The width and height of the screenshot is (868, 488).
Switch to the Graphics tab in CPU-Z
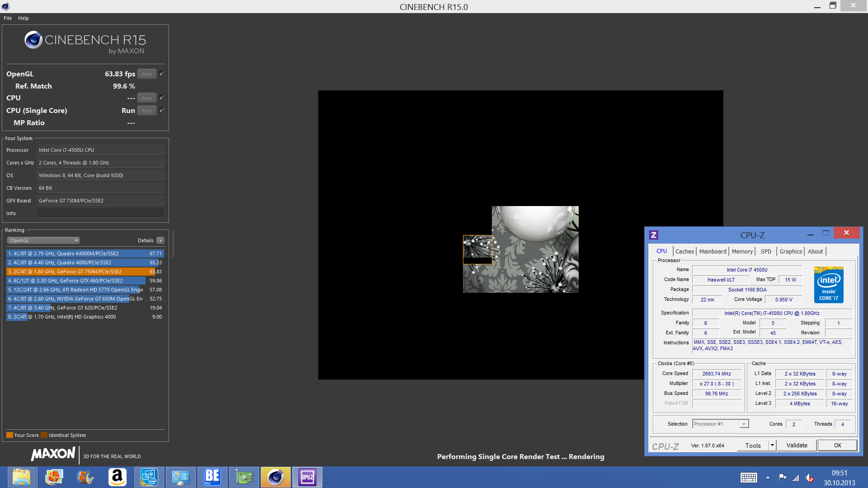791,252
